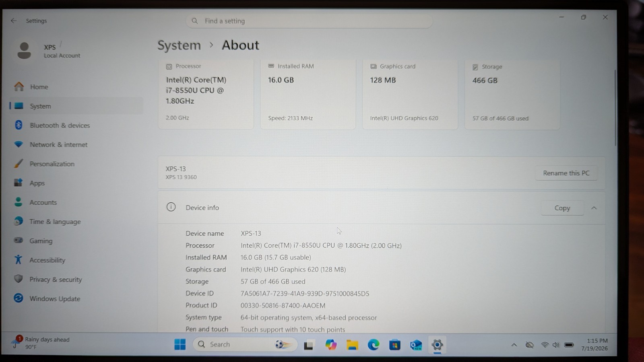
Task: Open Apps settings
Action: pyautogui.click(x=76, y=183)
